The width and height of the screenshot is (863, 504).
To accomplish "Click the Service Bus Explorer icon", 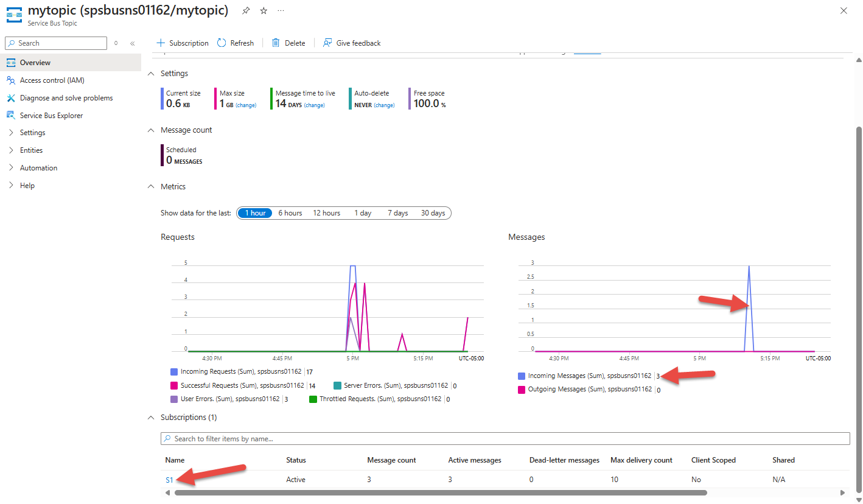I will [x=11, y=116].
